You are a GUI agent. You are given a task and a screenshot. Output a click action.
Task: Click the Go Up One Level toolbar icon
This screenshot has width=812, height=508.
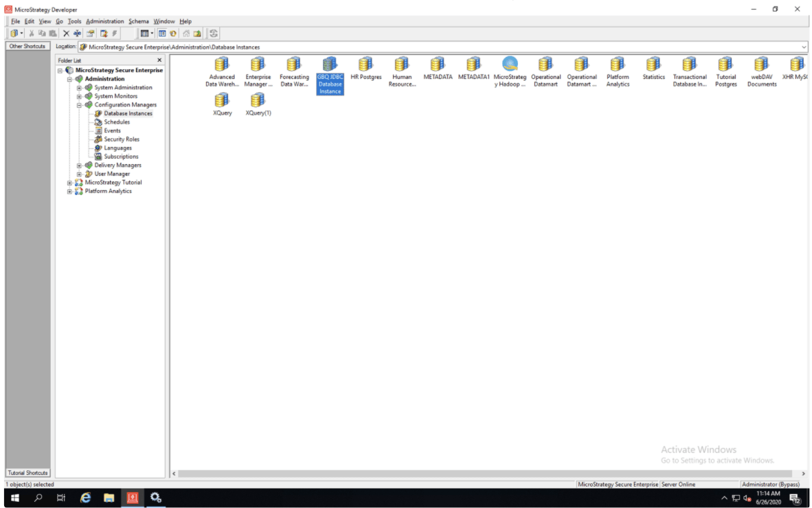point(197,33)
